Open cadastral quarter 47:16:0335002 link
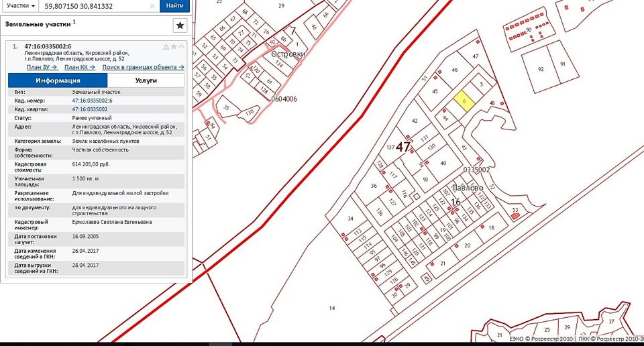The width and height of the screenshot is (644, 346). [90, 109]
